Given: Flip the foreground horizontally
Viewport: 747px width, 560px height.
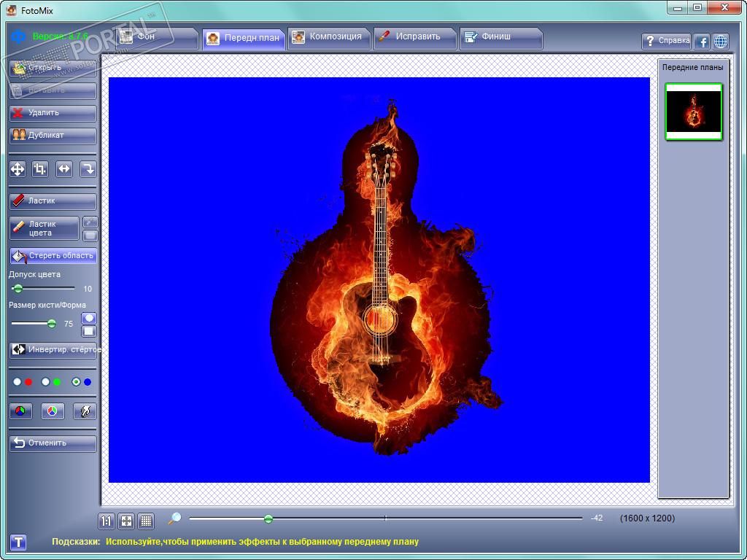Looking at the screenshot, I should point(64,169).
